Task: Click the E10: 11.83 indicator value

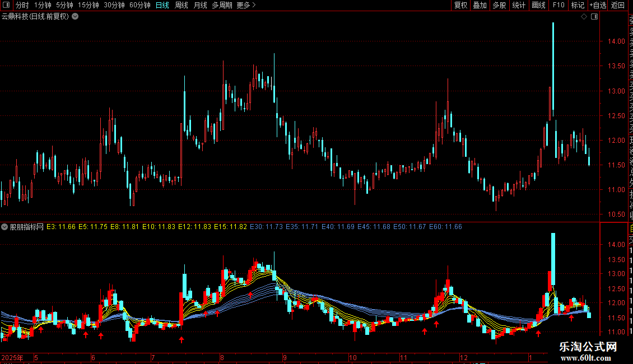Action: pyautogui.click(x=159, y=227)
